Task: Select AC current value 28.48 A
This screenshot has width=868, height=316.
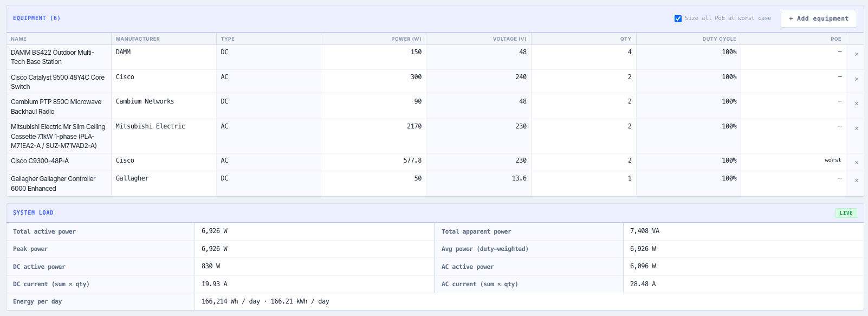Action: (x=643, y=284)
